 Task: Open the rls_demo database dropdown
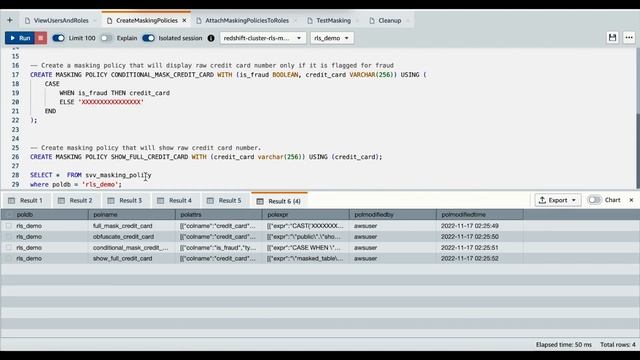tap(332, 38)
